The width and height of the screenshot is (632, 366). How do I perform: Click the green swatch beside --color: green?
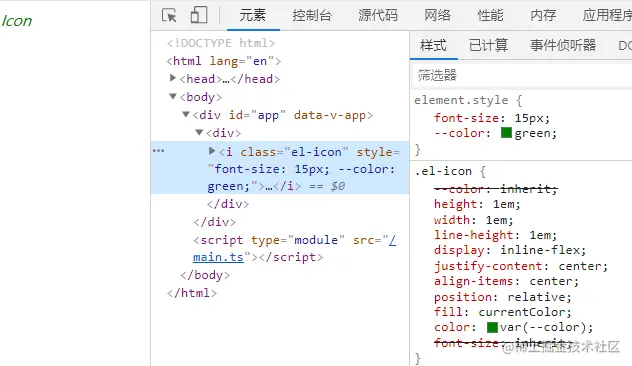click(506, 133)
